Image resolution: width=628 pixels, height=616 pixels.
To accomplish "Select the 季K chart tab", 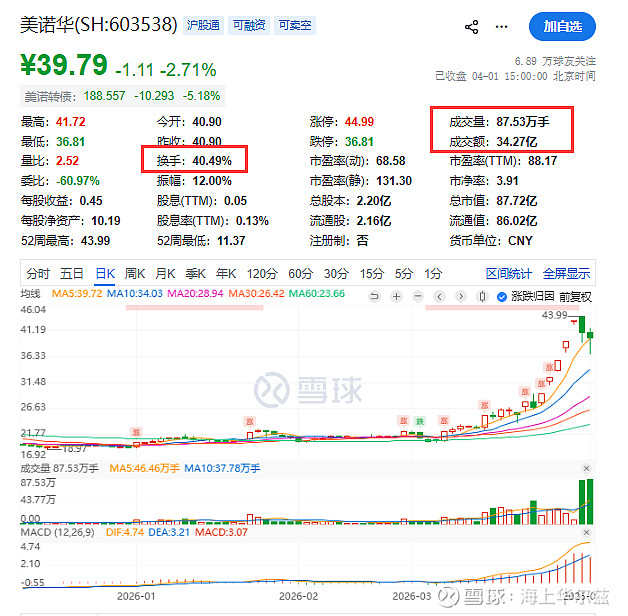I will [195, 274].
